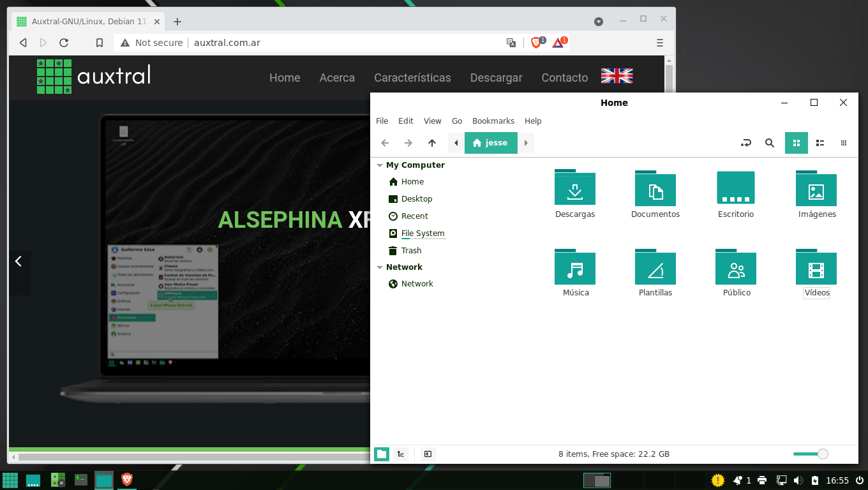Reload the browser page

pos(64,43)
